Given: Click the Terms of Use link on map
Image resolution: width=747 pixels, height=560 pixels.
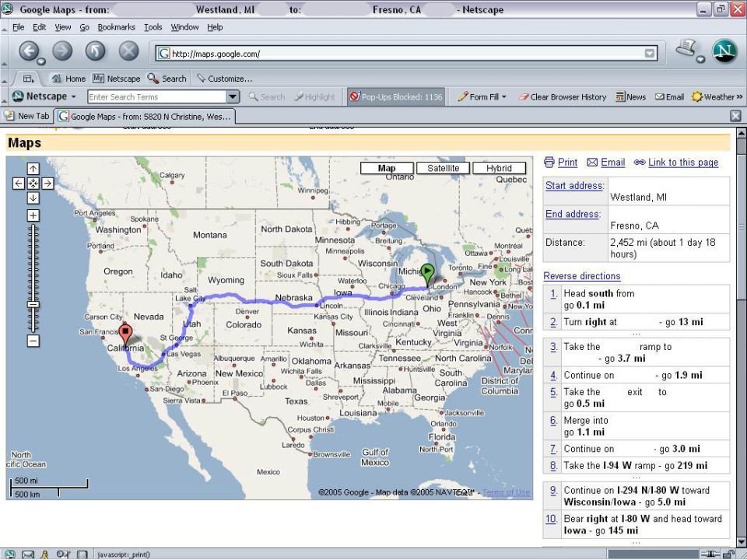Looking at the screenshot, I should point(506,492).
